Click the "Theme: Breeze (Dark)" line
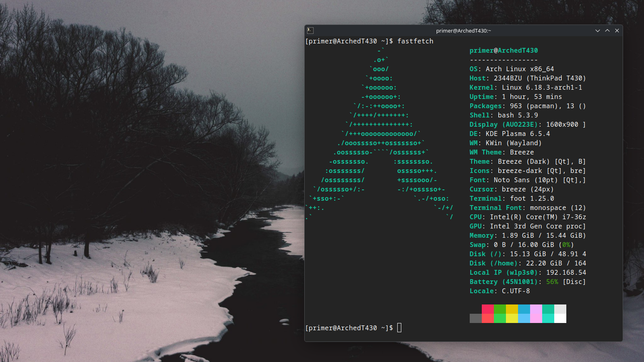The image size is (644, 362). coord(528,161)
